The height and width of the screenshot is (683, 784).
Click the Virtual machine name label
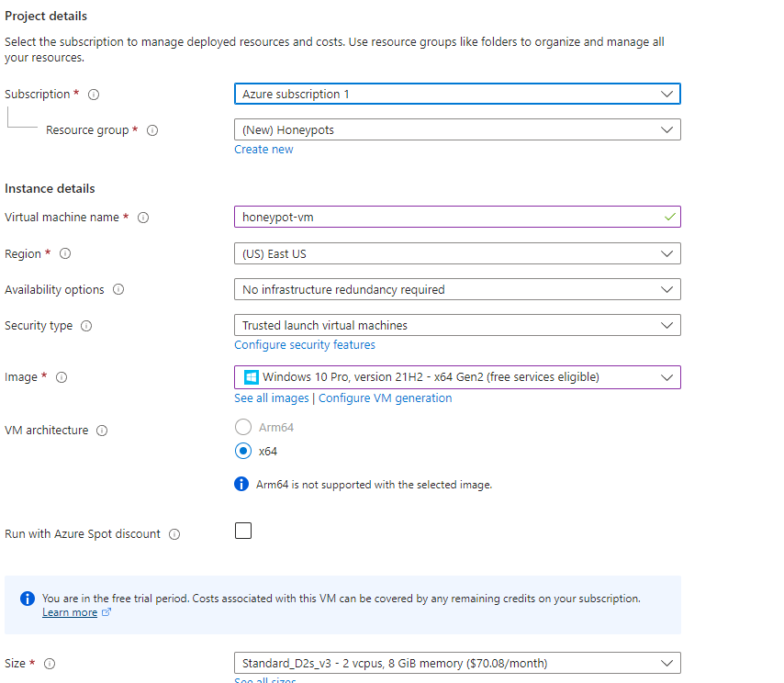62,218
